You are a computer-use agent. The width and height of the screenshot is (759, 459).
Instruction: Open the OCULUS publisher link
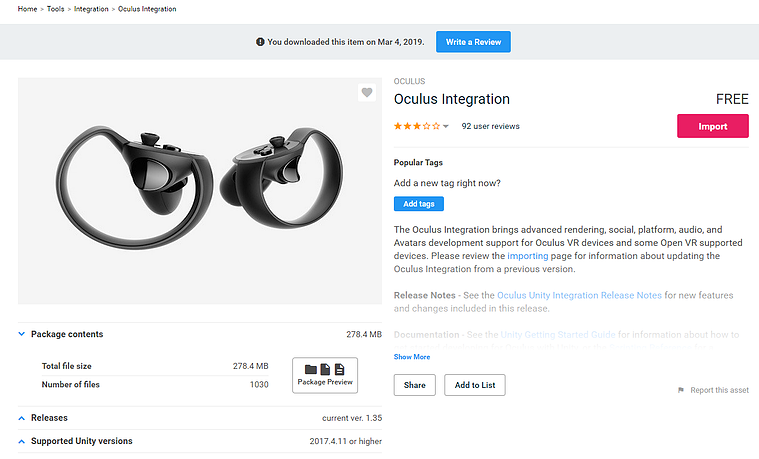coord(410,81)
